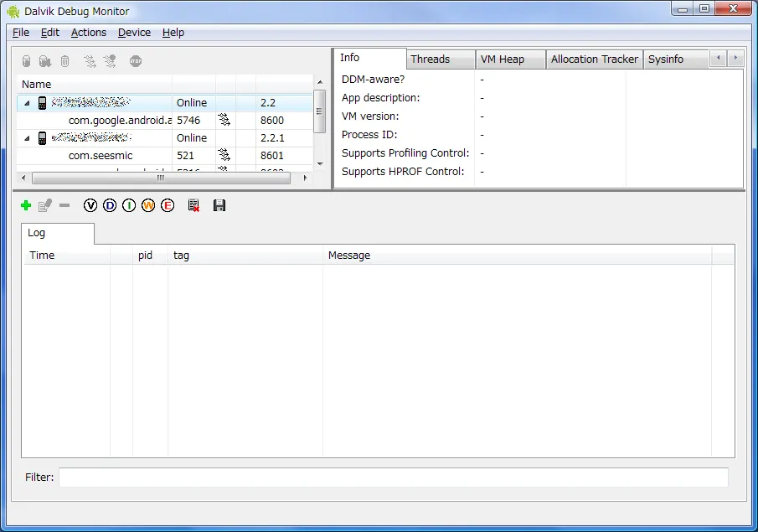Click the pid column header in log

[x=150, y=256]
